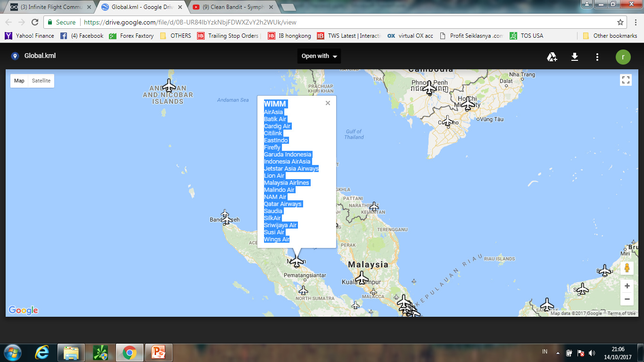Image resolution: width=644 pixels, height=362 pixels.
Task: Zoom in on the map
Action: 627,286
